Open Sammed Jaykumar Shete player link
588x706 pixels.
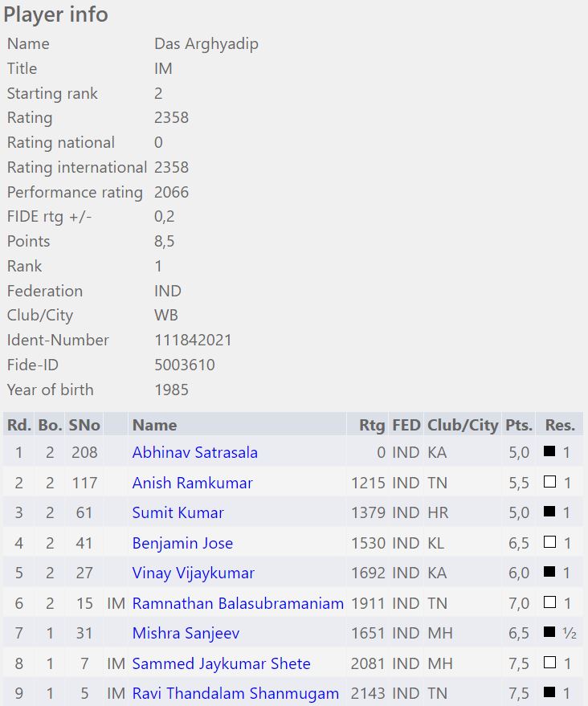[221, 663]
